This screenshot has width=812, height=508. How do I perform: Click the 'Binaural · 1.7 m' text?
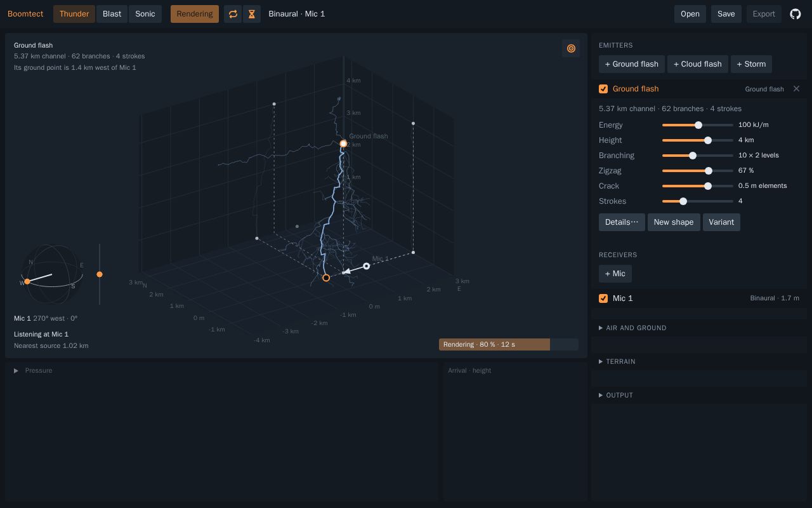775,298
